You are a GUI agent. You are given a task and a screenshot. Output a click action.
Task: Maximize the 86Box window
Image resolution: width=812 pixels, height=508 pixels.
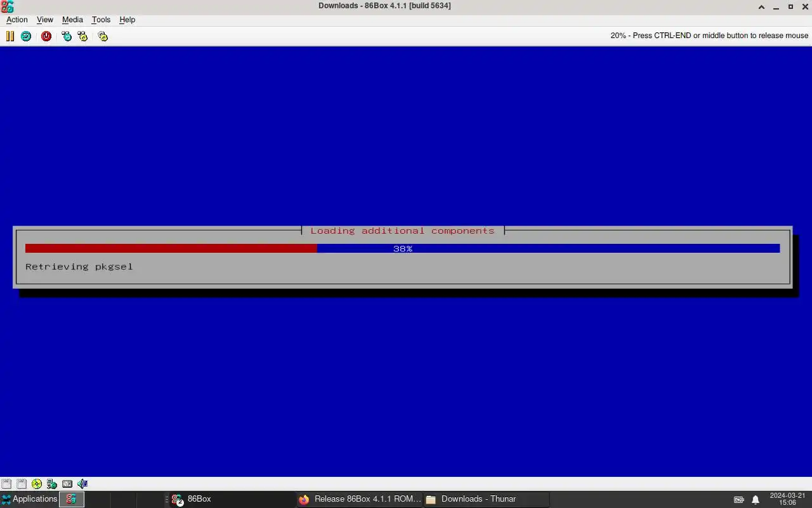(x=790, y=6)
